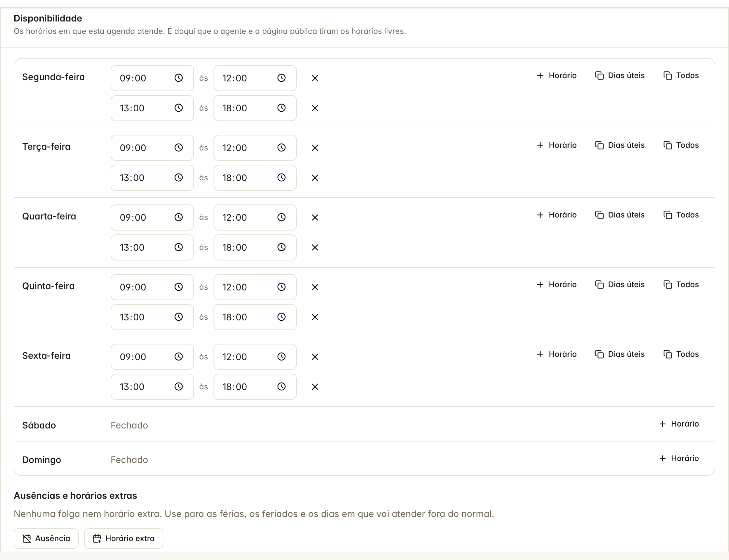Copy Sexta-feira hours to Dias úteis

[620, 354]
